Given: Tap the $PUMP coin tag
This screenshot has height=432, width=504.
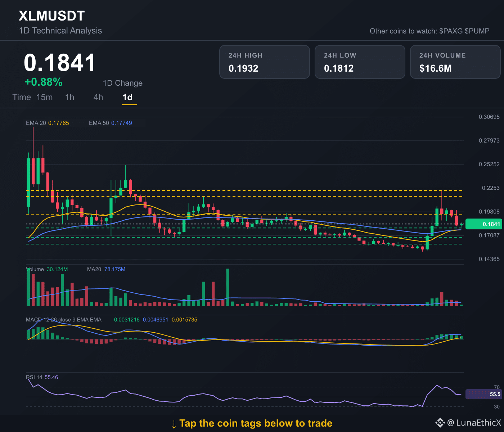Looking at the screenshot, I should point(477,31).
